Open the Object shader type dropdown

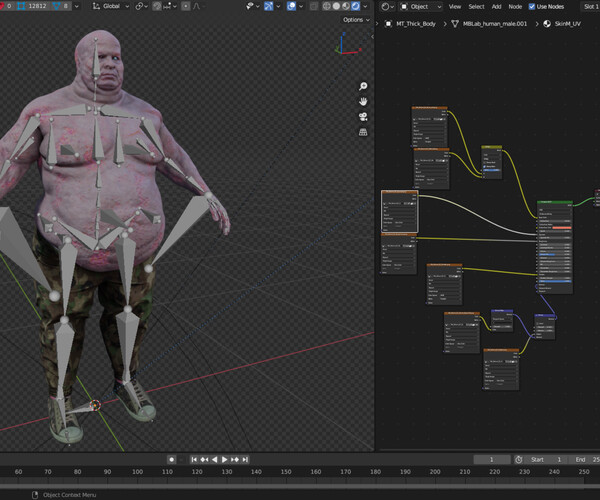click(420, 7)
